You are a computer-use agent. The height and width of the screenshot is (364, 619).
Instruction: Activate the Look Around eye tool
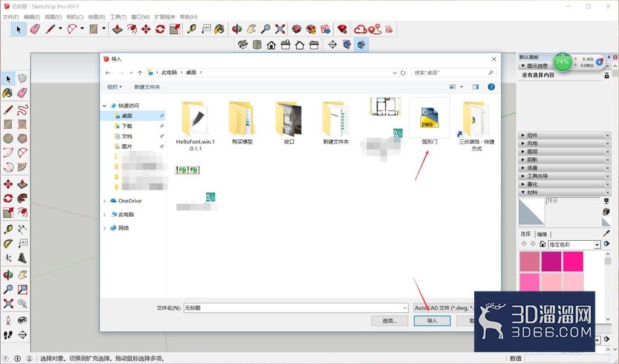coord(22,320)
